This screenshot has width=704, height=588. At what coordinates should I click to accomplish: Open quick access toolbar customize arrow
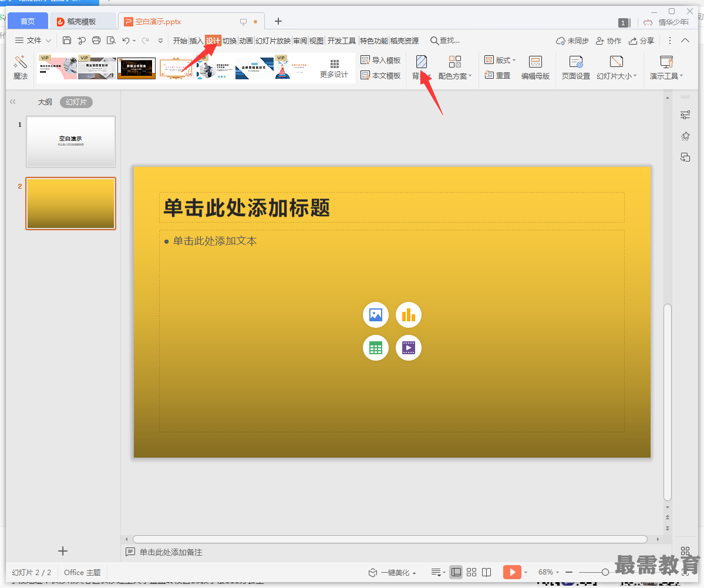[x=161, y=41]
